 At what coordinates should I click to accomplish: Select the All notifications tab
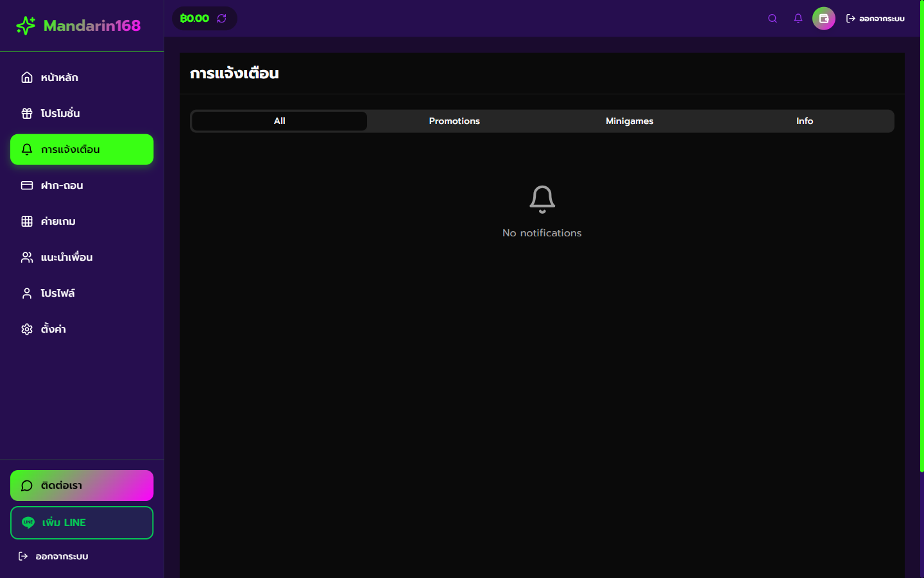(x=280, y=121)
